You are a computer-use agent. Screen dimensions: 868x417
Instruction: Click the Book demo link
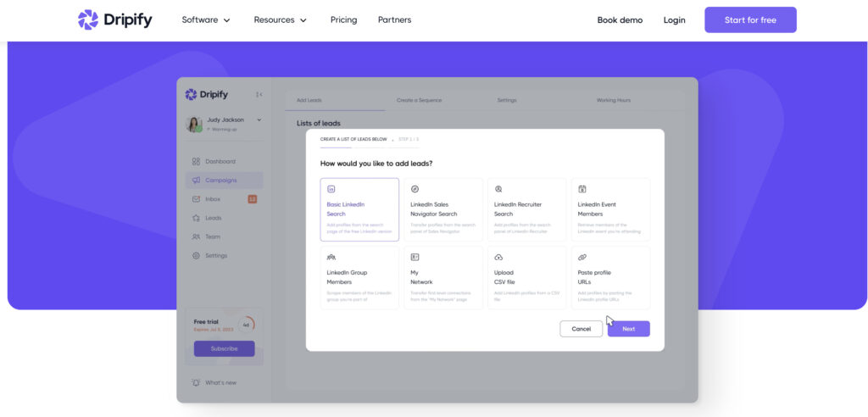coord(620,20)
